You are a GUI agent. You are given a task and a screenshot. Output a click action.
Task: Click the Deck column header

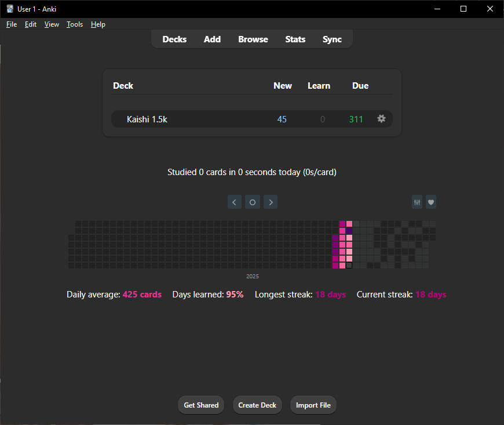pos(123,86)
